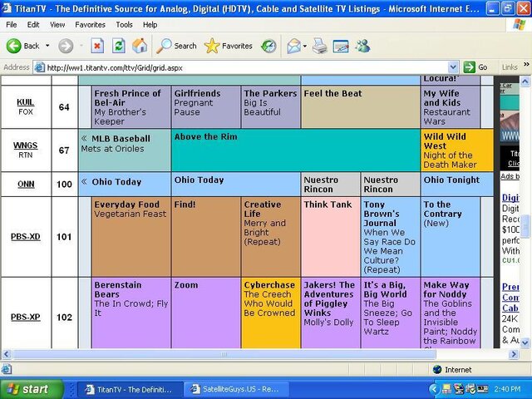
Task: Click the green Go button
Action: point(476,67)
